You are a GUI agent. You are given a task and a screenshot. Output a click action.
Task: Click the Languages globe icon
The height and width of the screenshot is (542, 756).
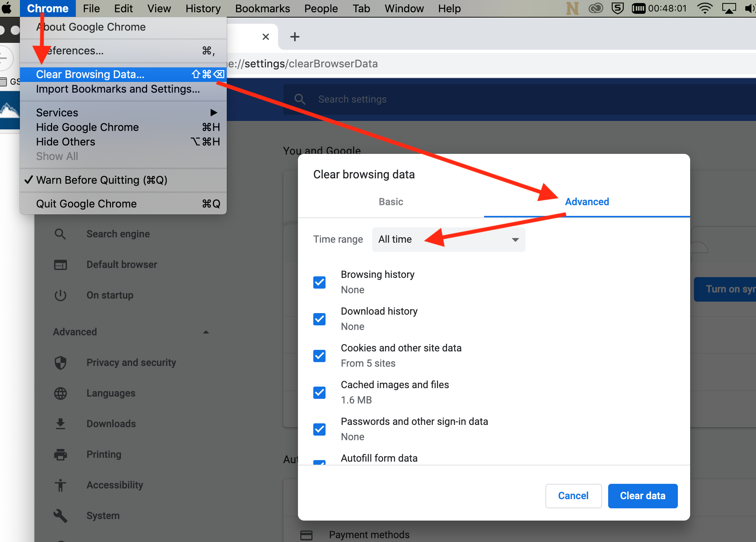[x=60, y=393]
